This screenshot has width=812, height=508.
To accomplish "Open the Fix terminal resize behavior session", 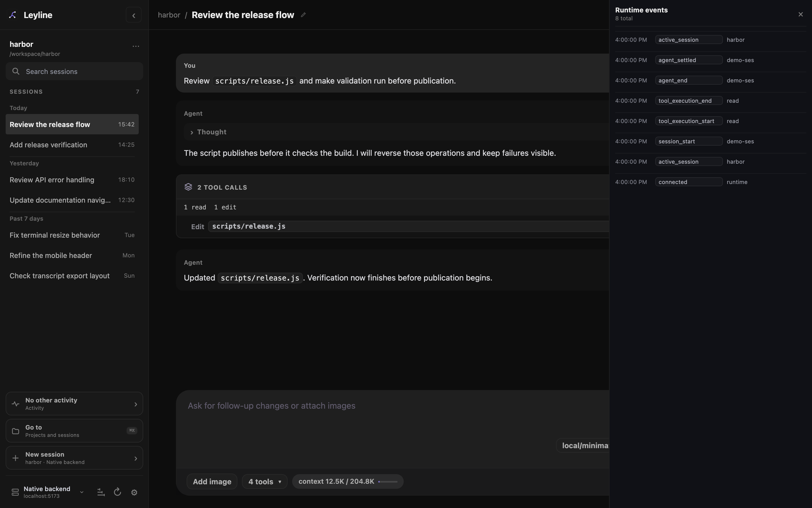I will 72,235.
